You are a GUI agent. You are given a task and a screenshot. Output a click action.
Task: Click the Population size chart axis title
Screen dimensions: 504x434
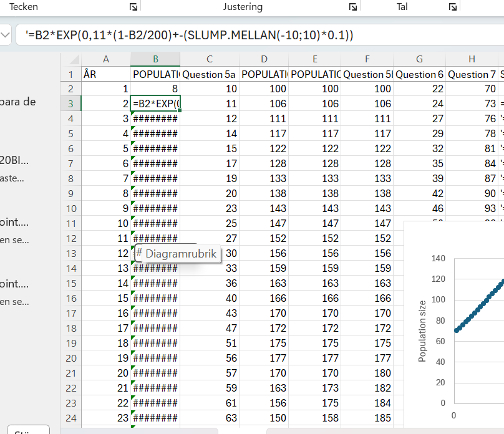pyautogui.click(x=423, y=330)
